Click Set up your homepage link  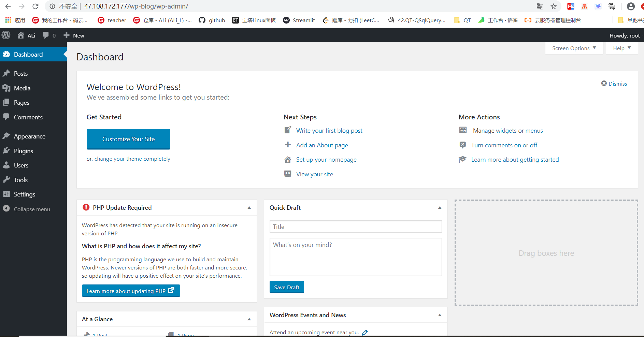pyautogui.click(x=326, y=159)
